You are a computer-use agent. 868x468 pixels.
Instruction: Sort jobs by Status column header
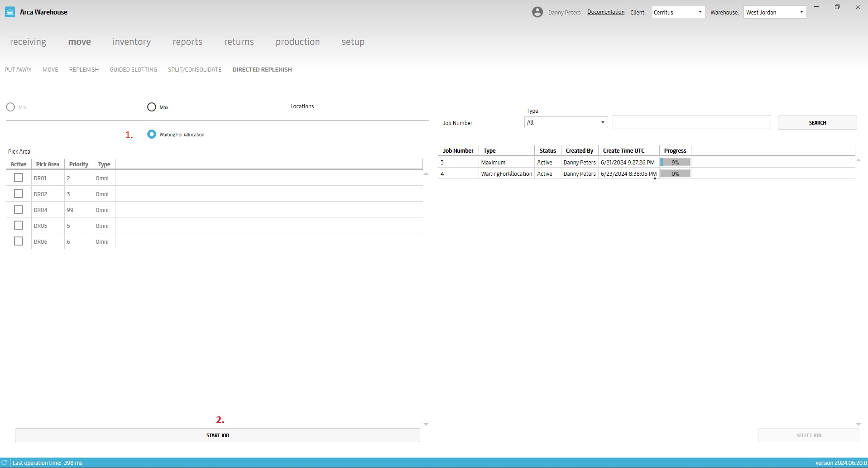coord(548,151)
